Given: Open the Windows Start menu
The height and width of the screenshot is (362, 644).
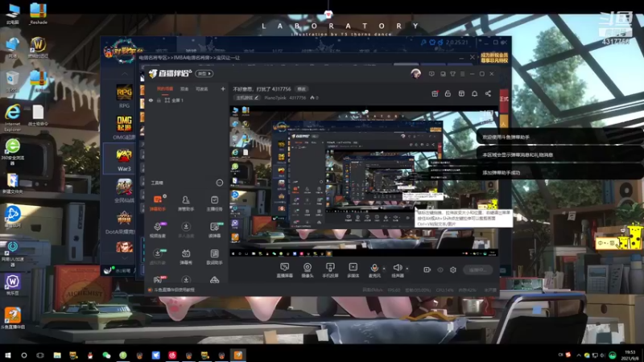Looking at the screenshot, I should pos(7,356).
